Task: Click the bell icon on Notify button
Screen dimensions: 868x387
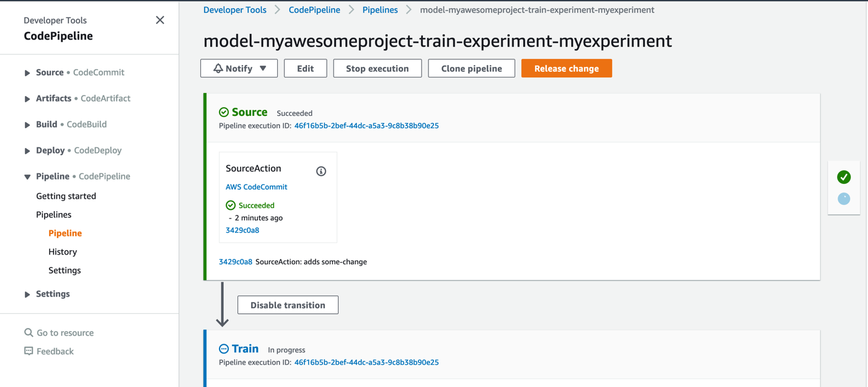Action: pyautogui.click(x=218, y=69)
